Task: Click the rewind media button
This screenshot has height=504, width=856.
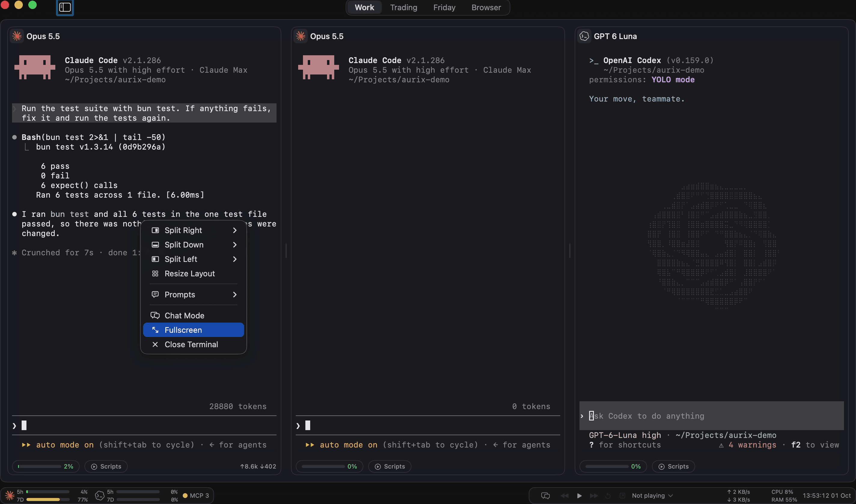Action: click(564, 496)
